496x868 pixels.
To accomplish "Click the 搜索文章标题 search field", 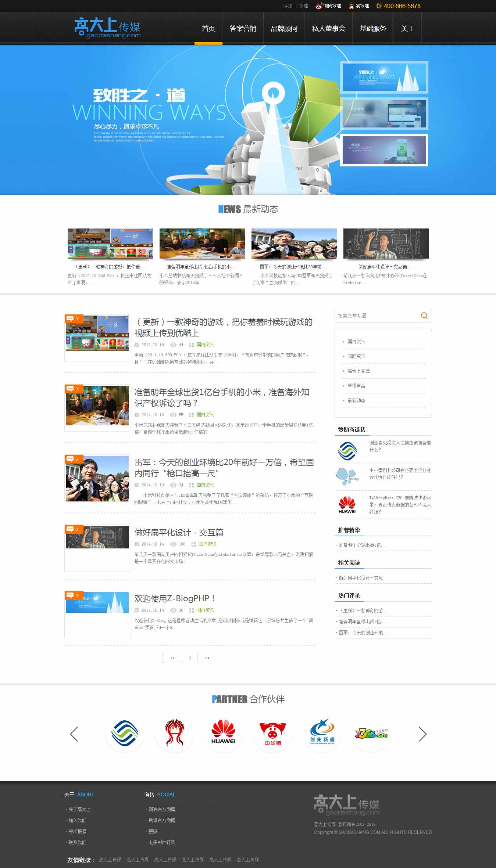I will coord(377,316).
